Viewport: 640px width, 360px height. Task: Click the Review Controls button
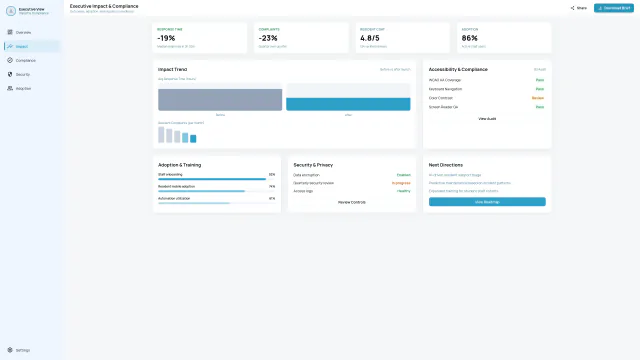pos(351,202)
